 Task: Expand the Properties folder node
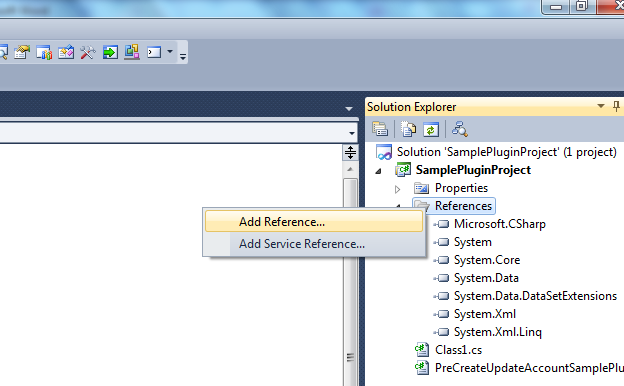(x=398, y=189)
